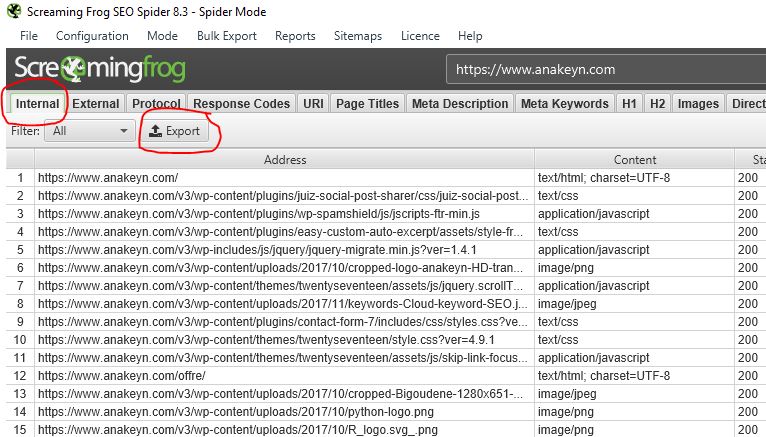Switch to the H2 tab
The width and height of the screenshot is (766, 437).
point(658,104)
